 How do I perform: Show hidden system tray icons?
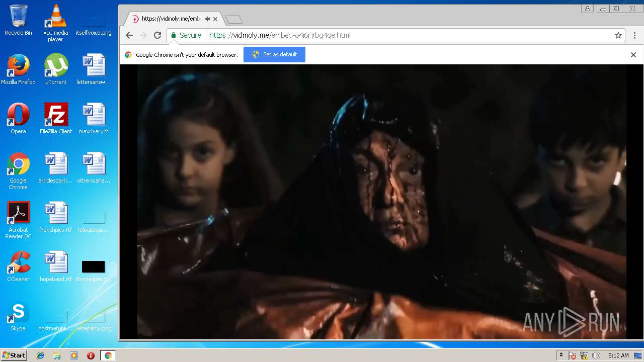pos(561,355)
